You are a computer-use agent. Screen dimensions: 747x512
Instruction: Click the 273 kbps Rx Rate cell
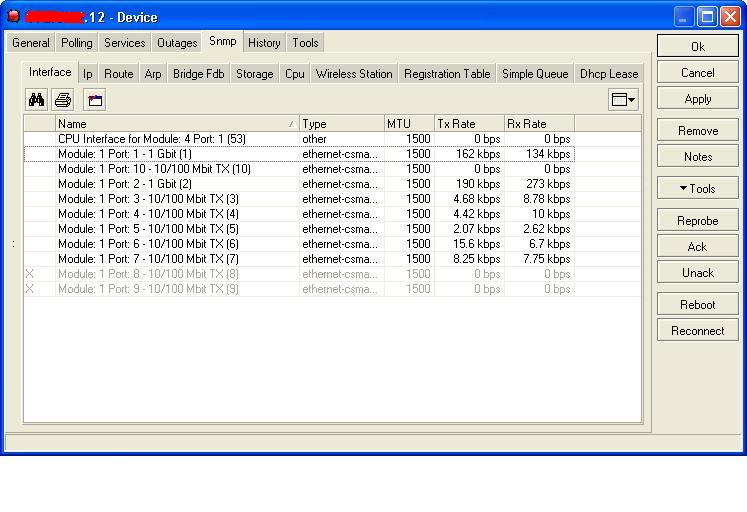[x=539, y=184]
